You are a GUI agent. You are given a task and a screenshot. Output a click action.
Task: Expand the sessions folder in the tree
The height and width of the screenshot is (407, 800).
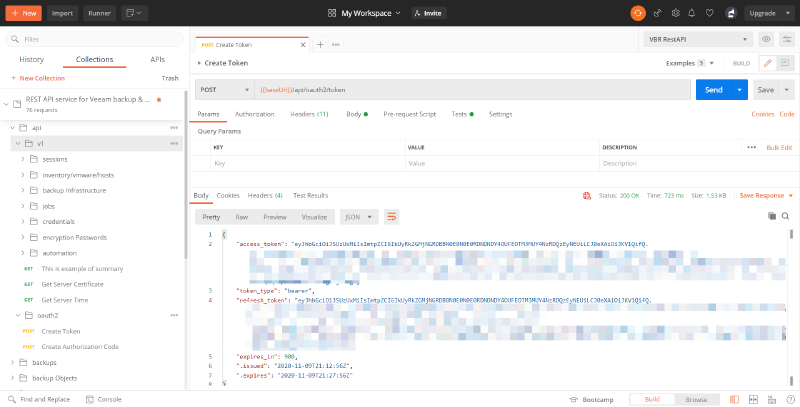pos(23,159)
